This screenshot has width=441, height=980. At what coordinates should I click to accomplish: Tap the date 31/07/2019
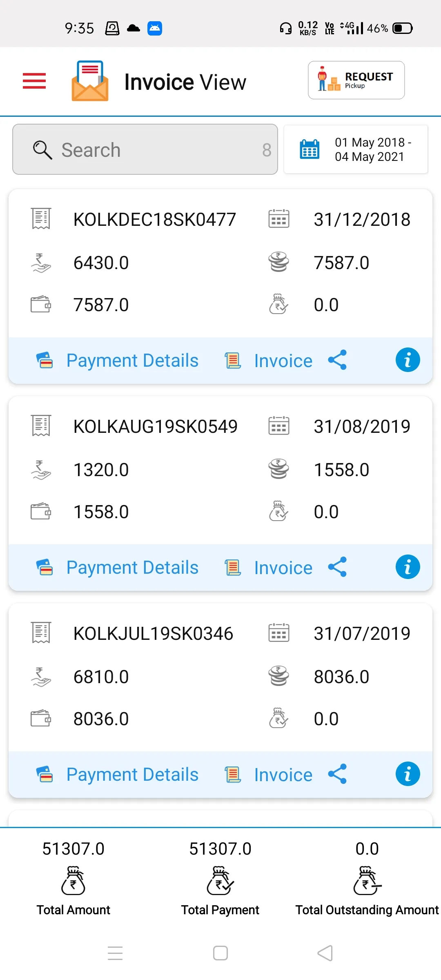click(362, 633)
